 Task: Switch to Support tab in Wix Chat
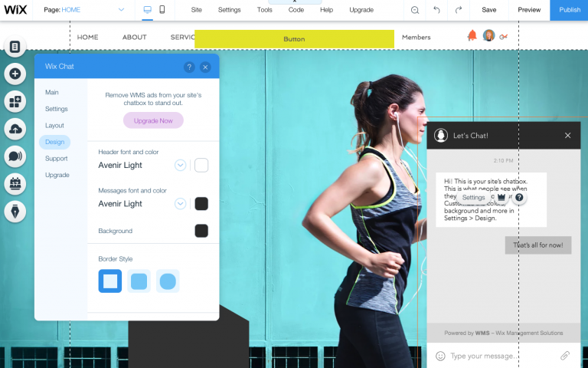coord(56,159)
